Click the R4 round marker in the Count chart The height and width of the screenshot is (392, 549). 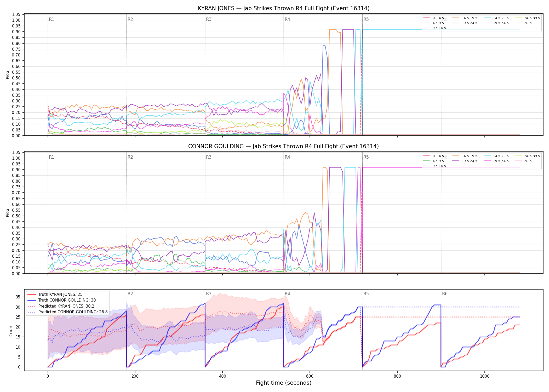pos(287,294)
